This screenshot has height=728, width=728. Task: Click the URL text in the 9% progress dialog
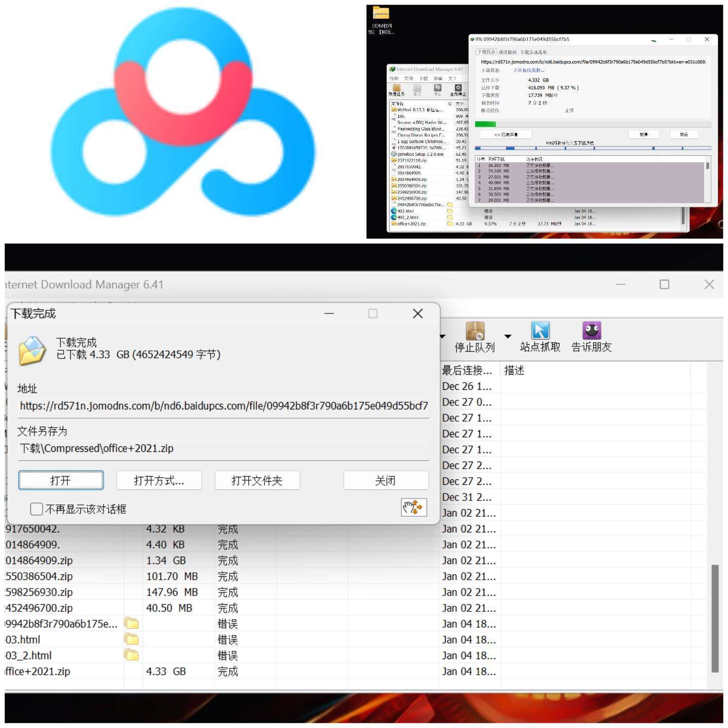tap(593, 62)
